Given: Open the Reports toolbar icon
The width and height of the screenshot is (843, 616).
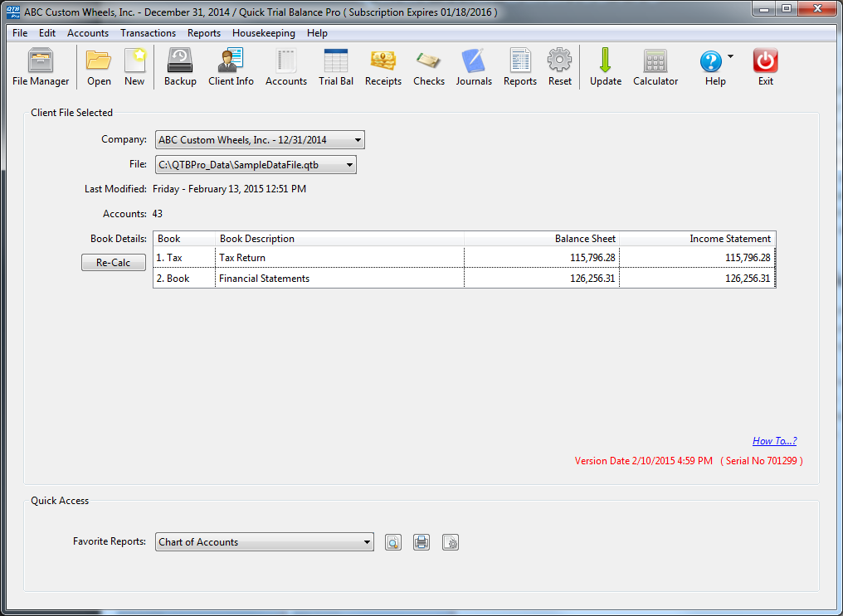Looking at the screenshot, I should pyautogui.click(x=520, y=66).
